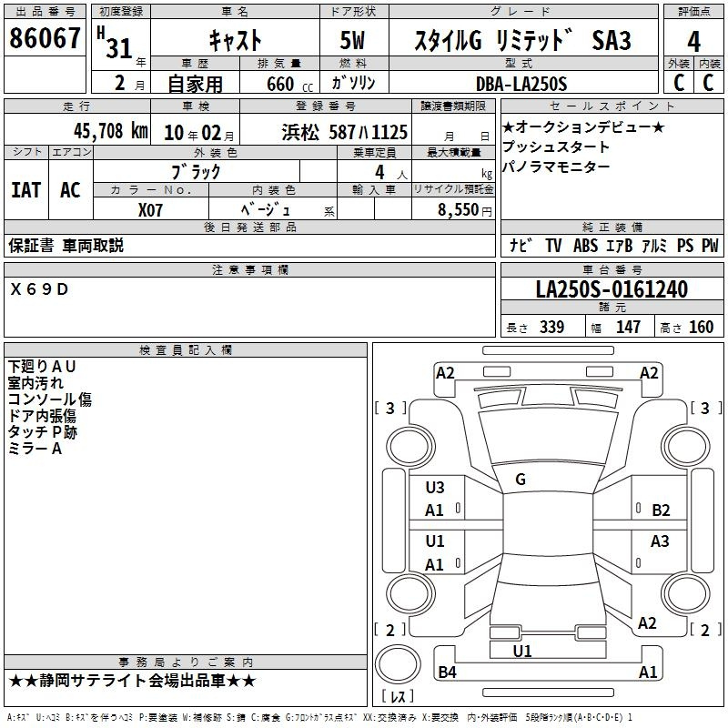Click the car name キャスト

(235, 41)
